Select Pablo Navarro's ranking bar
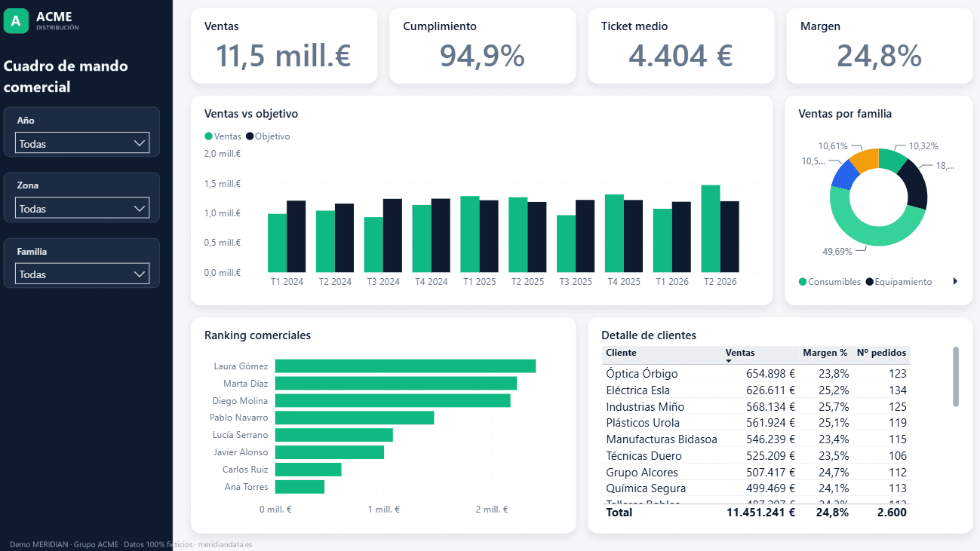This screenshot has width=980, height=551. 354,418
